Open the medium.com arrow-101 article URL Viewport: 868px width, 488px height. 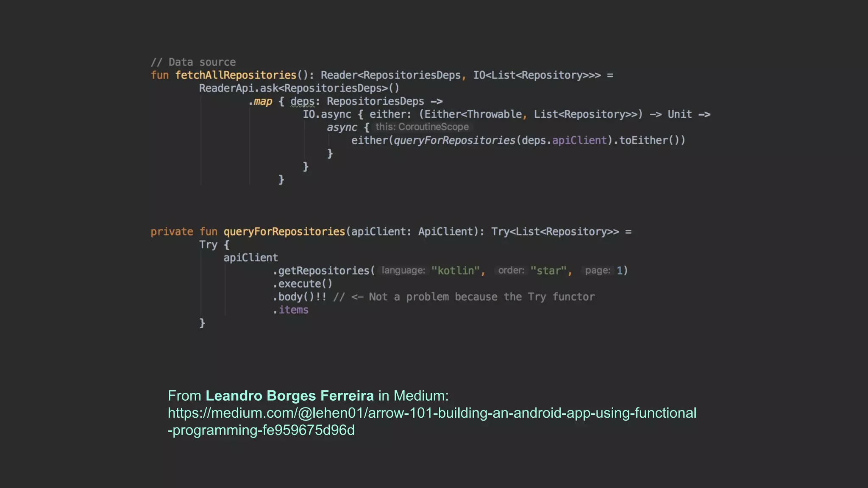(x=432, y=421)
